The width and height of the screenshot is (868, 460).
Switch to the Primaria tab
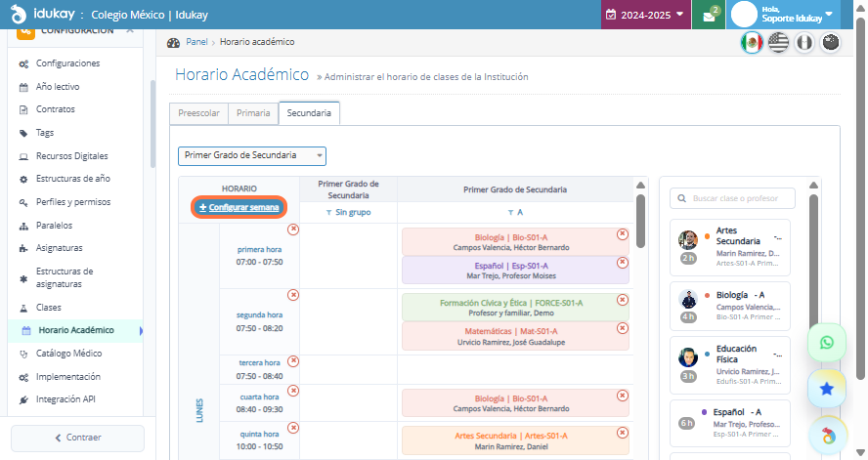pyautogui.click(x=253, y=113)
